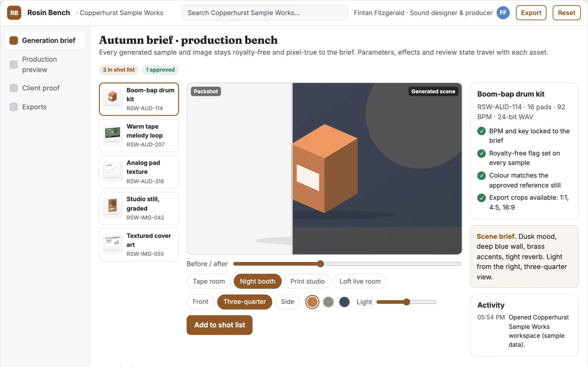Set view angle to Three-quarter

pos(244,302)
